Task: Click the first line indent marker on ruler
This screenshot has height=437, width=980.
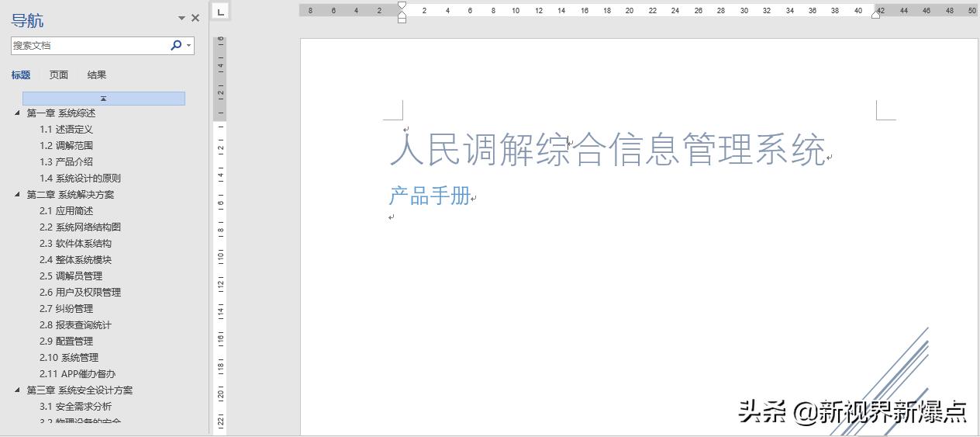Action: pyautogui.click(x=402, y=5)
